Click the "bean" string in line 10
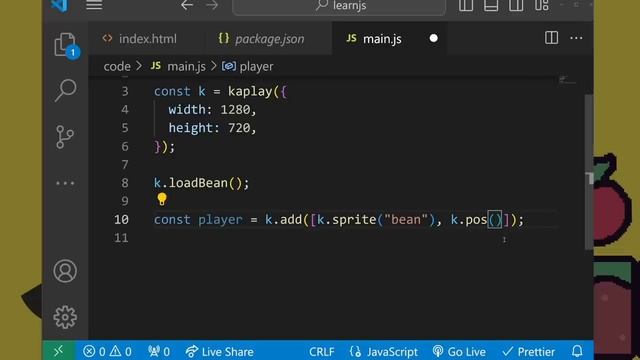The height and width of the screenshot is (360, 640). tap(406, 220)
